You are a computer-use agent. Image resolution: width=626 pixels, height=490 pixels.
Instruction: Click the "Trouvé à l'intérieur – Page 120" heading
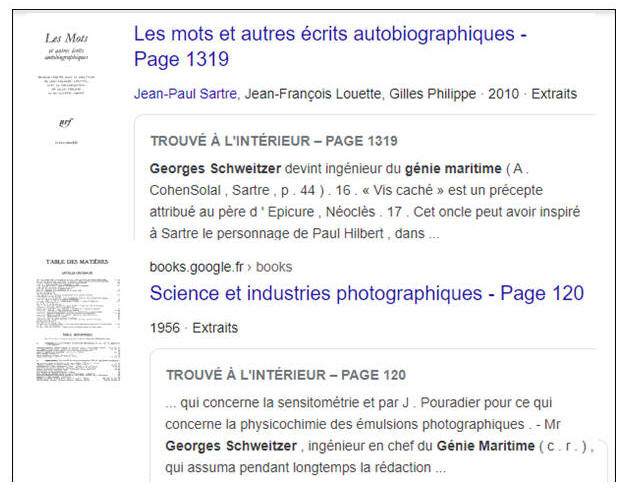pos(285,375)
